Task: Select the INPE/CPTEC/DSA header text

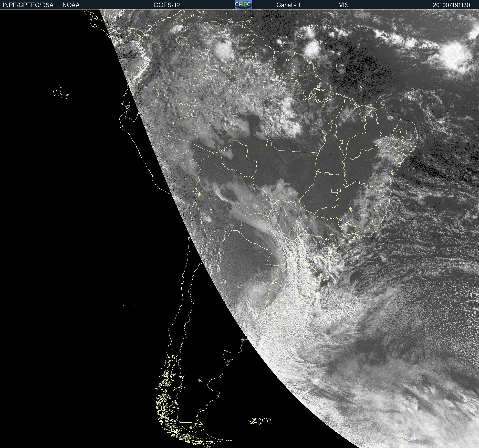Action: (x=28, y=5)
